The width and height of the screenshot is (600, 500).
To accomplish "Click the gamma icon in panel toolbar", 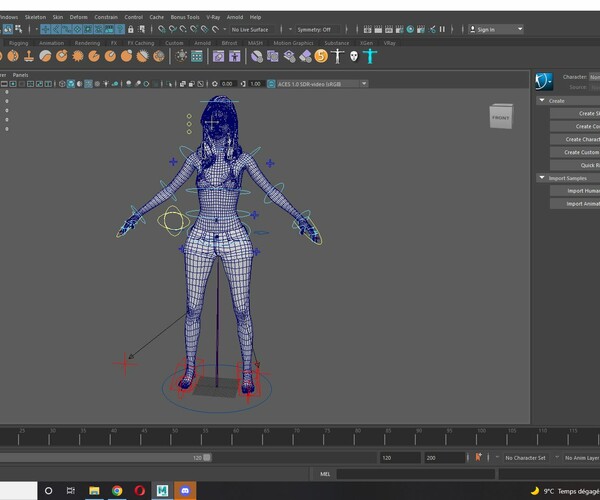I will (243, 84).
